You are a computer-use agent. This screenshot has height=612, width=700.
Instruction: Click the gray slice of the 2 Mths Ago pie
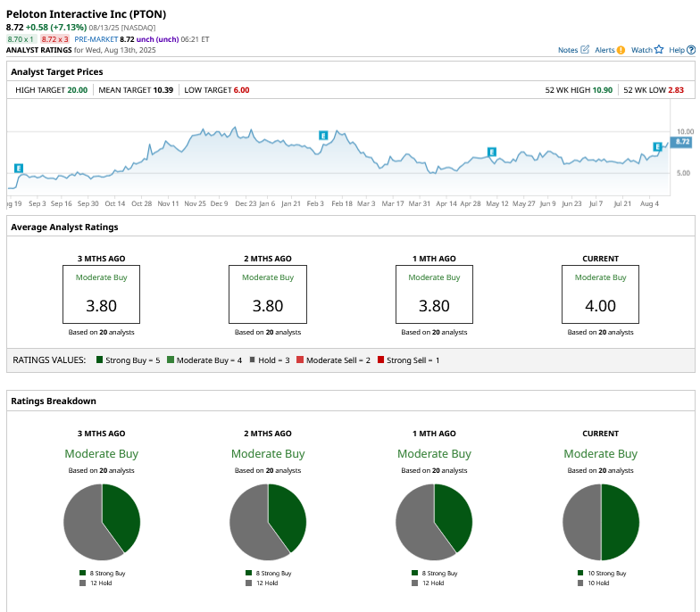pos(248,526)
